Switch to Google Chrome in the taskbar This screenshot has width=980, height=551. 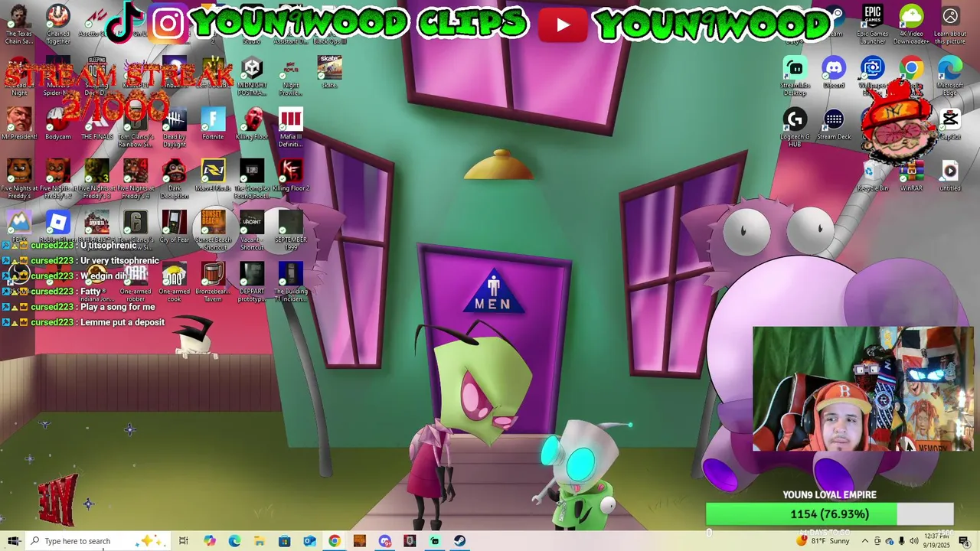pyautogui.click(x=335, y=541)
